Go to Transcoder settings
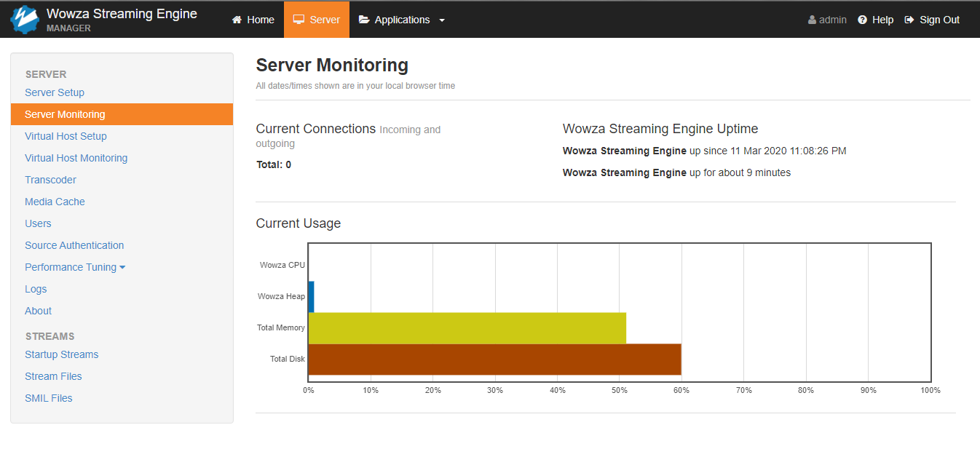980x449 pixels. click(x=50, y=180)
